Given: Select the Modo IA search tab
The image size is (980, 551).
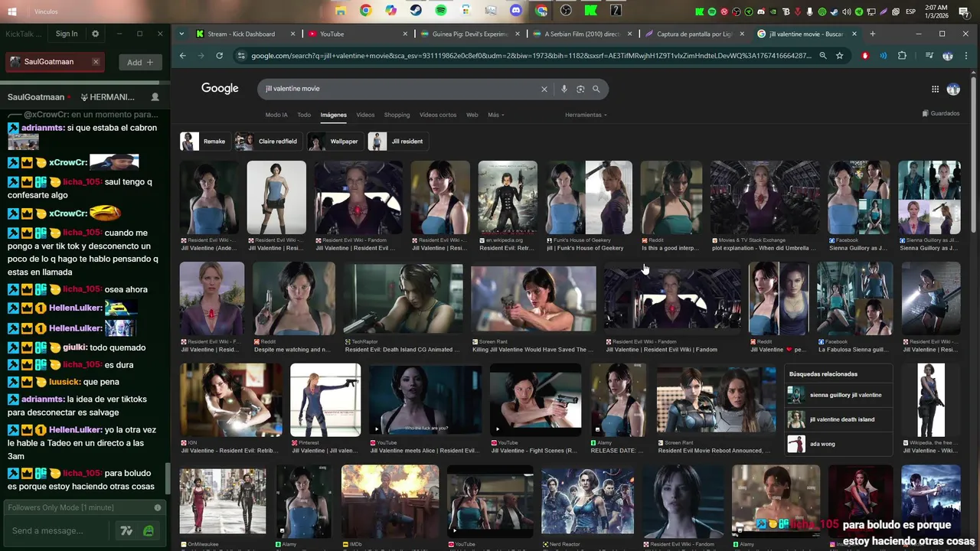Looking at the screenshot, I should pos(276,115).
